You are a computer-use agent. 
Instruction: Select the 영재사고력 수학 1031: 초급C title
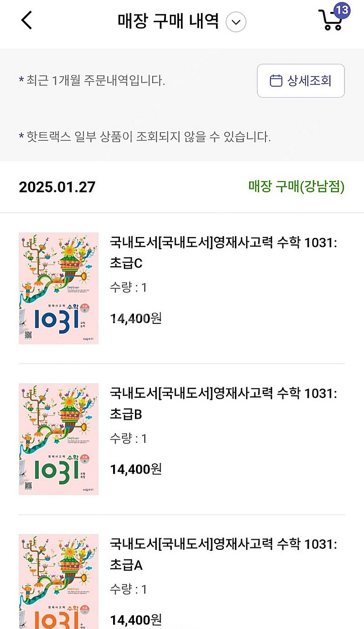pyautogui.click(x=223, y=253)
